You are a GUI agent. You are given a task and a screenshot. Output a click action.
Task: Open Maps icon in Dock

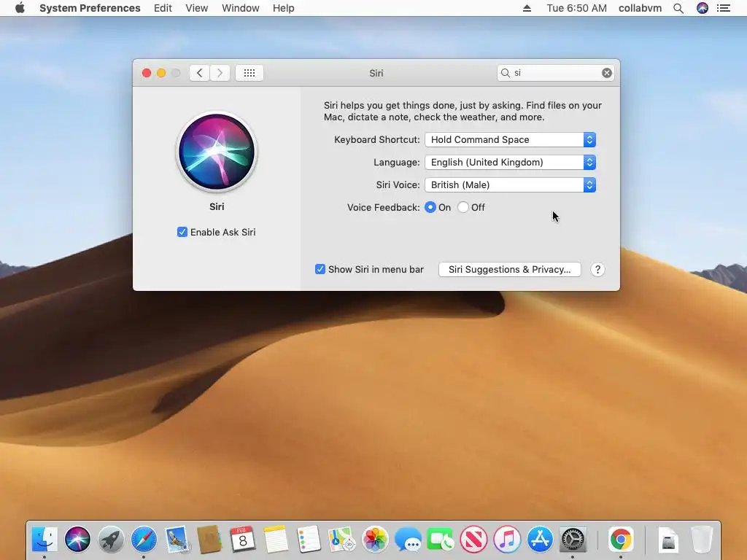point(342,539)
